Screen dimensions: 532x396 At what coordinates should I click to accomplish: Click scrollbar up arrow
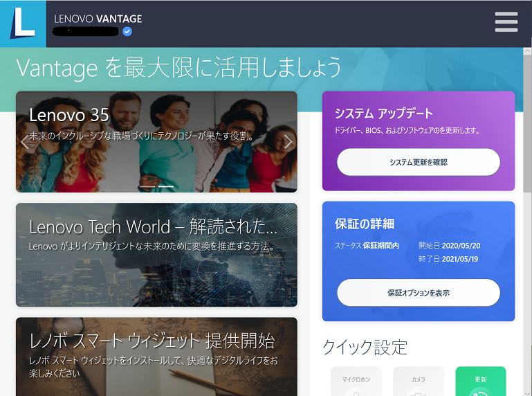pos(528,51)
